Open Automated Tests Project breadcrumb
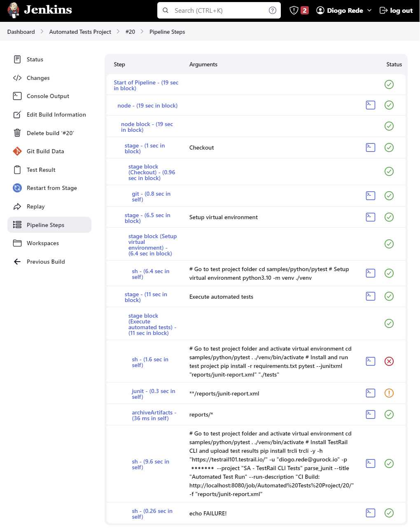Screen dimensions: 420x529 click(80, 32)
